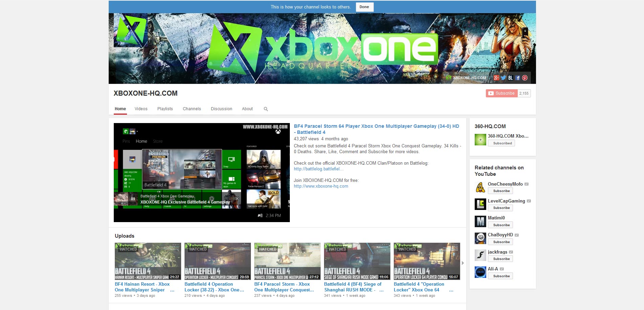Open the LevelCapGaming channel avatar

pos(480,204)
